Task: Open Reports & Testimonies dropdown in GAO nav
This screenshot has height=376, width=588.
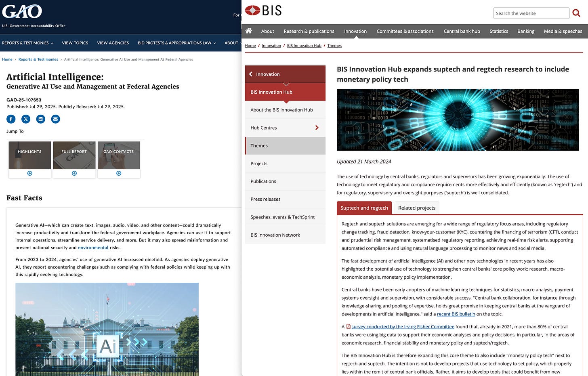Action: (27, 43)
